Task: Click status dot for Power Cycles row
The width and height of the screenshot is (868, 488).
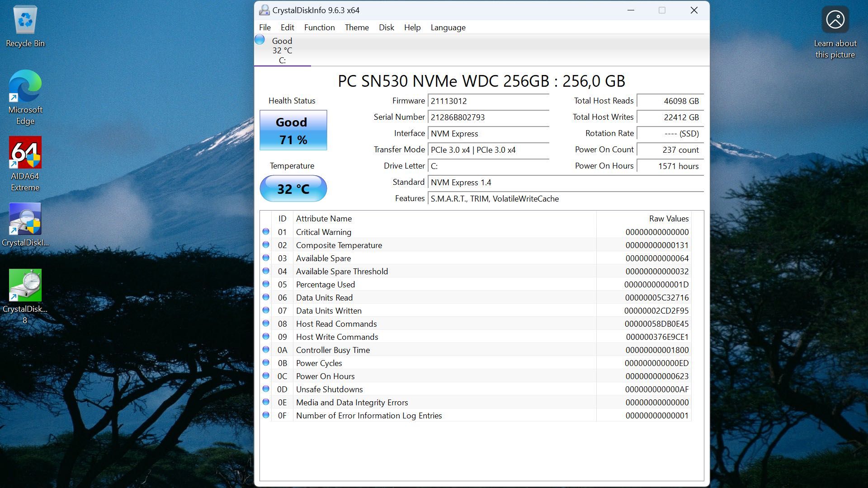Action: coord(266,363)
